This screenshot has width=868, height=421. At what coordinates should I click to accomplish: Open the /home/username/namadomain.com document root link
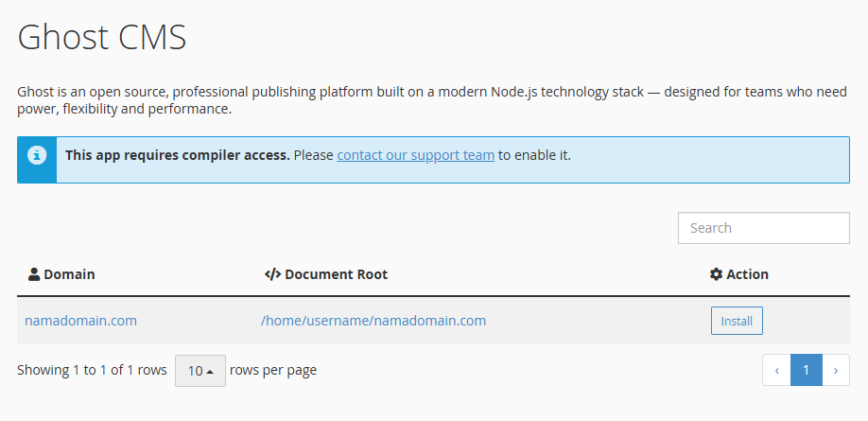pyautogui.click(x=373, y=320)
